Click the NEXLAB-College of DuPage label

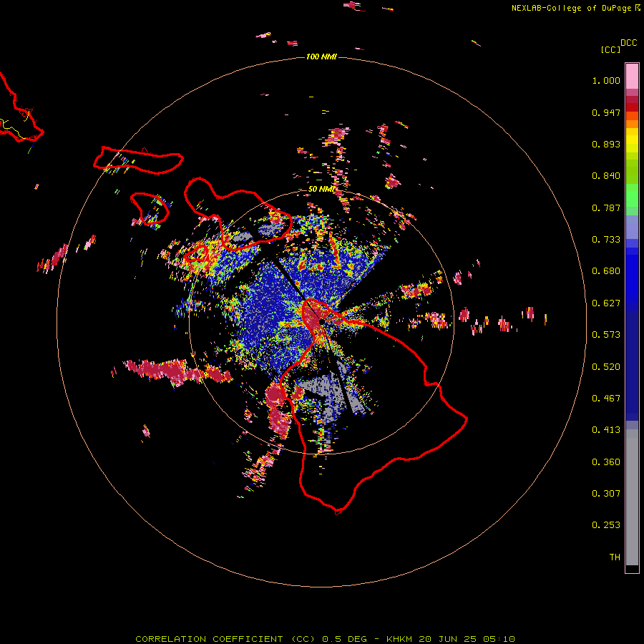(571, 8)
